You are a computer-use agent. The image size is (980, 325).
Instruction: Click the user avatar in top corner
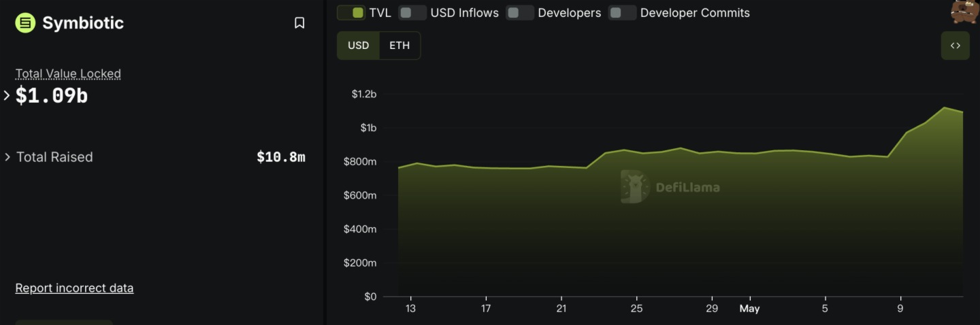click(964, 12)
